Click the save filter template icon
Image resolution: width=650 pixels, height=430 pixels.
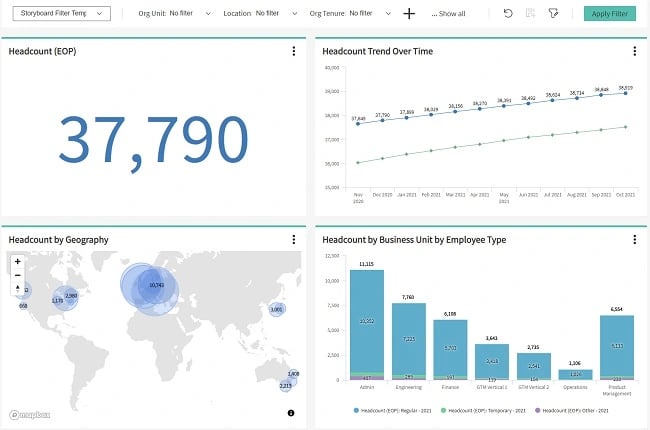[x=530, y=13]
